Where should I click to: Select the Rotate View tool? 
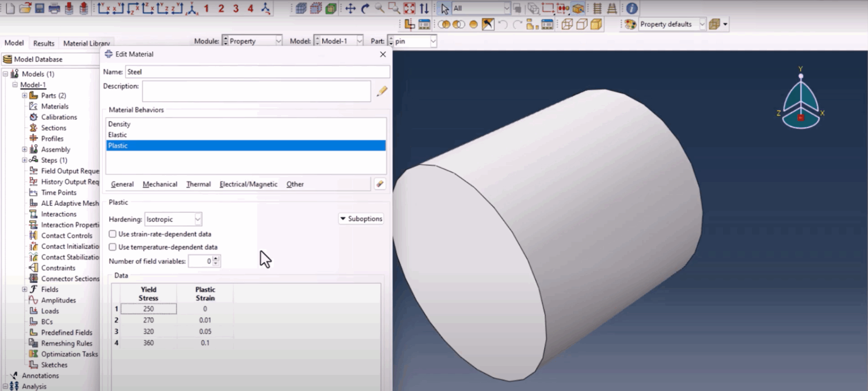365,8
